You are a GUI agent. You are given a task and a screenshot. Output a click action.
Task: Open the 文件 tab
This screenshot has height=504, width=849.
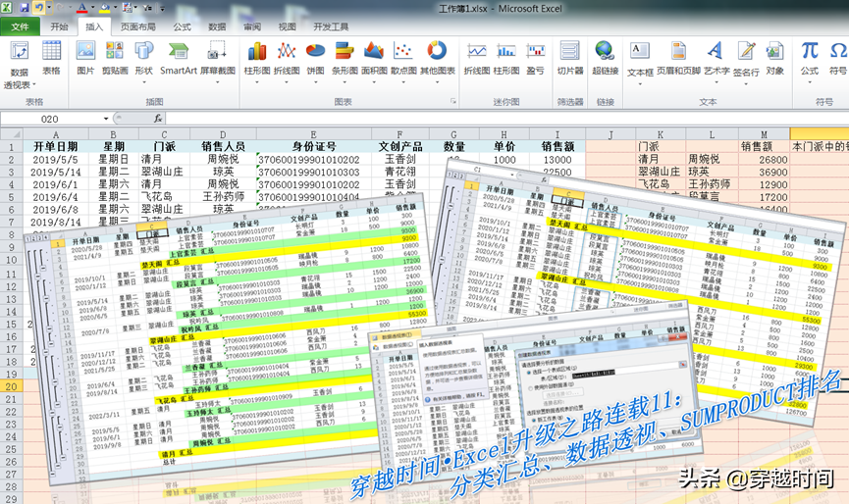click(20, 26)
